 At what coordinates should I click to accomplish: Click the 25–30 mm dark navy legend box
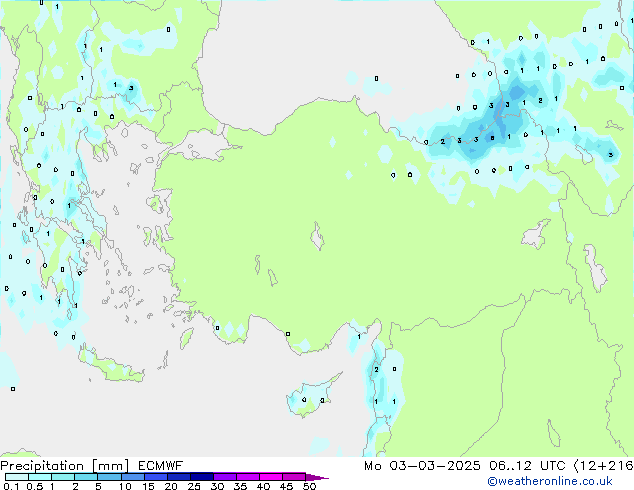[201, 477]
